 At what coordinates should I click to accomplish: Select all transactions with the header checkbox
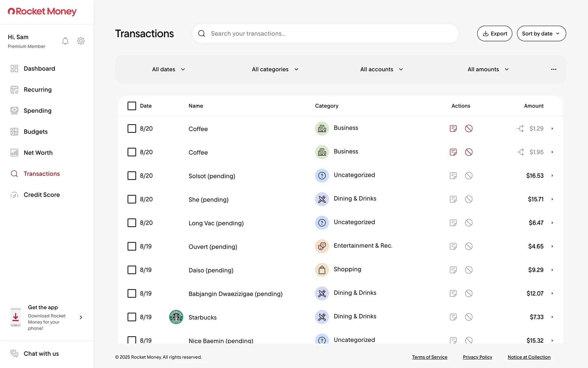click(132, 106)
